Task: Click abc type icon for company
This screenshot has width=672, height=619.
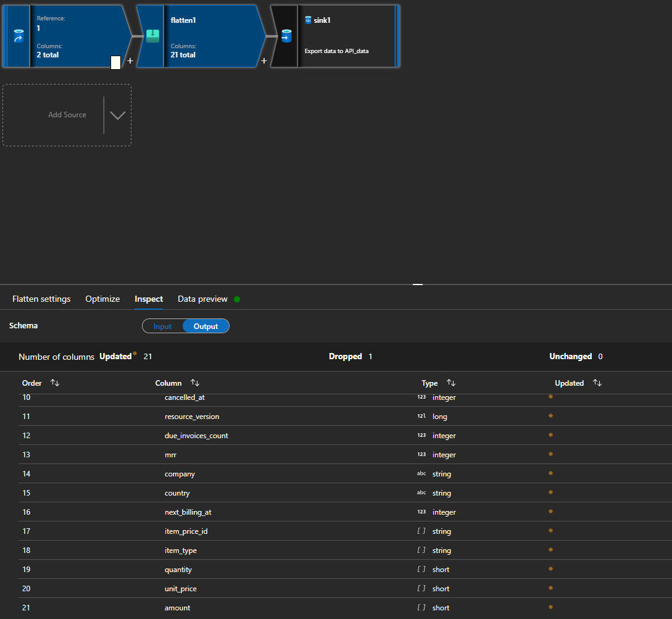Action: (421, 474)
